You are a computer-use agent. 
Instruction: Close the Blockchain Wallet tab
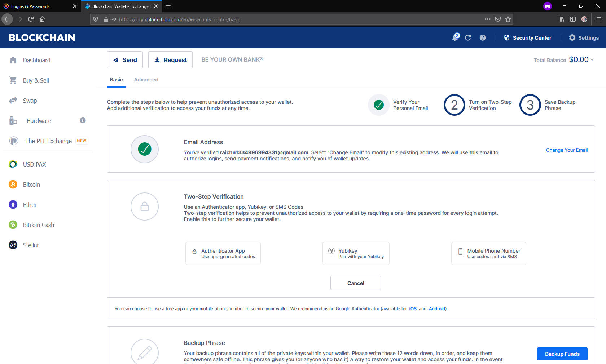156,6
